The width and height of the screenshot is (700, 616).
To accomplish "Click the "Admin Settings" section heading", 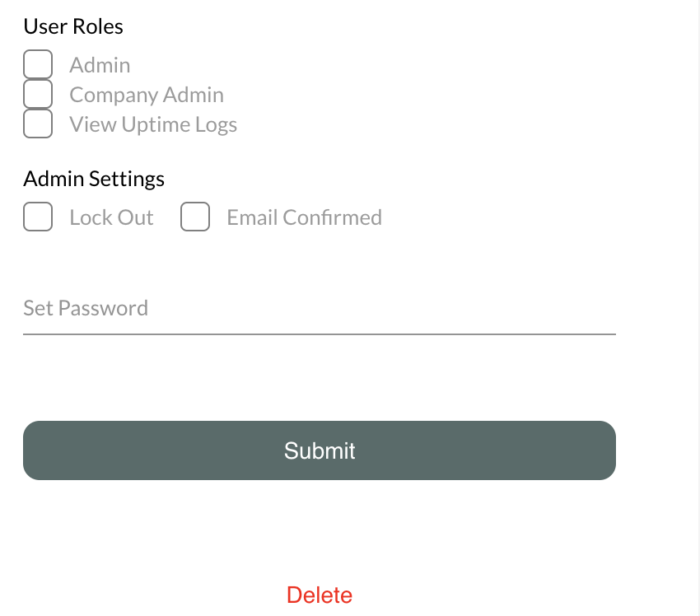I will 94,179.
